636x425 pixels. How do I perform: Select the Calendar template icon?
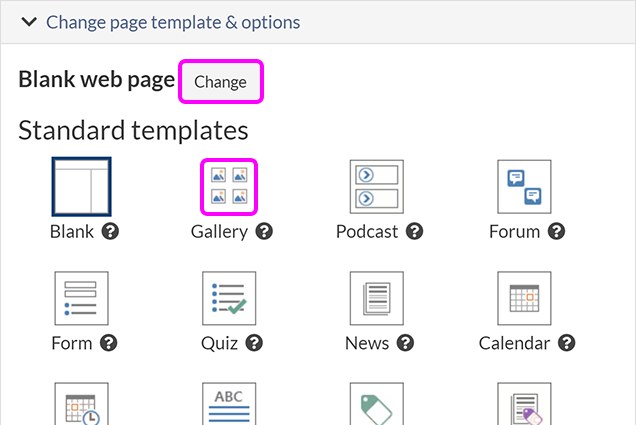525,299
